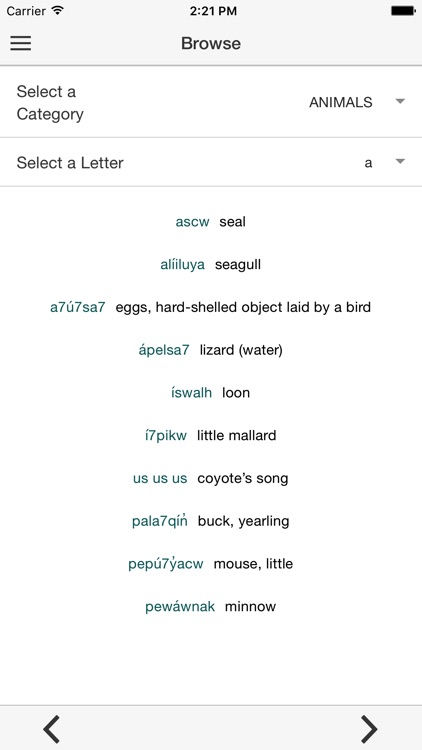This screenshot has width=422, height=750.
Task: Open the 'alíiluya' seagull entry
Action: (211, 265)
